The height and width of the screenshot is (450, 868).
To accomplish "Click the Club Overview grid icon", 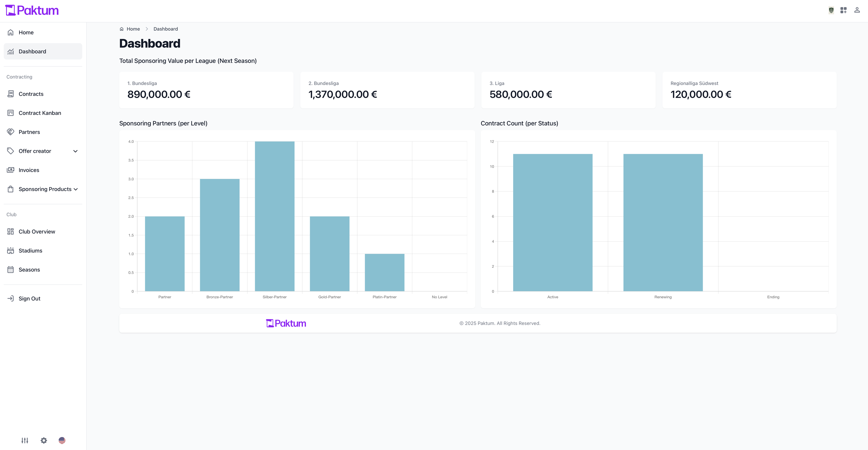I will coord(11,231).
